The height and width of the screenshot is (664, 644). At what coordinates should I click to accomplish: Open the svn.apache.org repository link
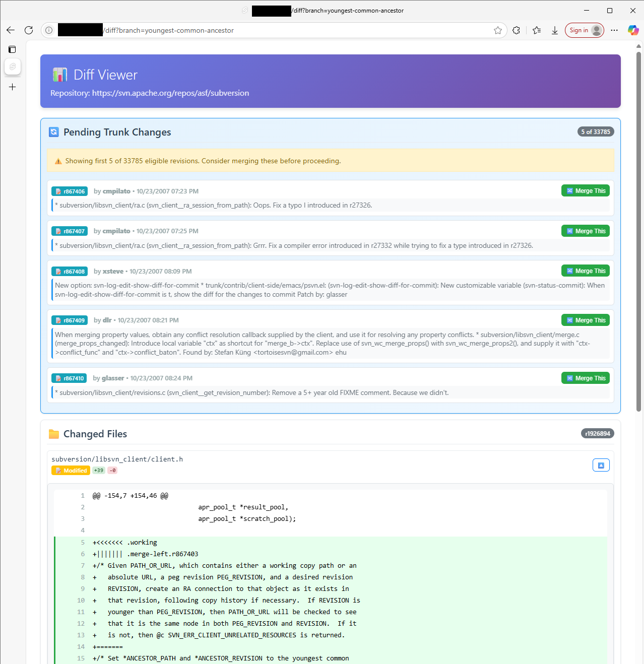(170, 93)
